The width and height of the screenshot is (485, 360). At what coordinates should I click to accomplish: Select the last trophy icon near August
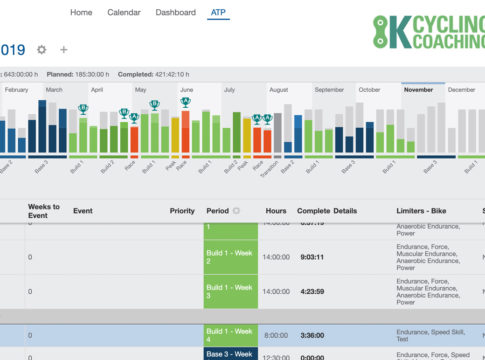pos(267,119)
